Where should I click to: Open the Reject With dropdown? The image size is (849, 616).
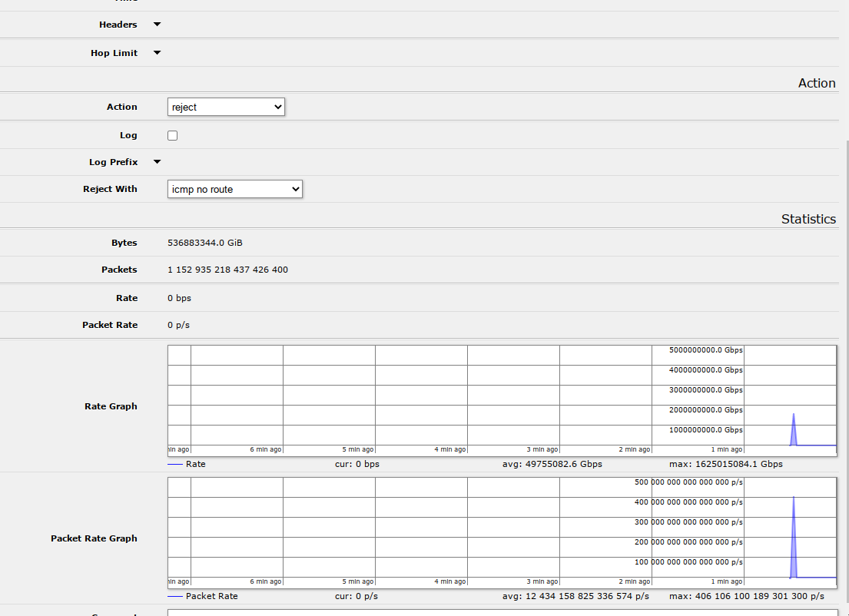(x=234, y=189)
